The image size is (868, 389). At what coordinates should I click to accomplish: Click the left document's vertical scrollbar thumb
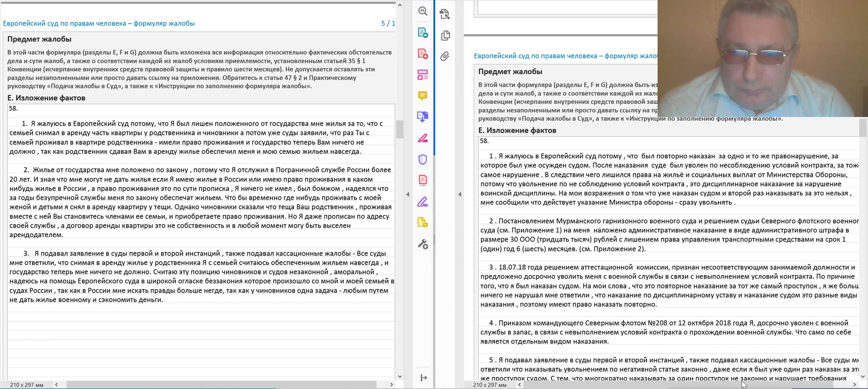tap(400, 129)
